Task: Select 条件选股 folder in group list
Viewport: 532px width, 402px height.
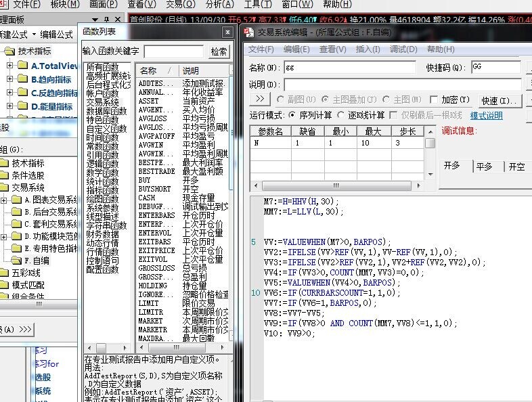Action: tap(28, 175)
